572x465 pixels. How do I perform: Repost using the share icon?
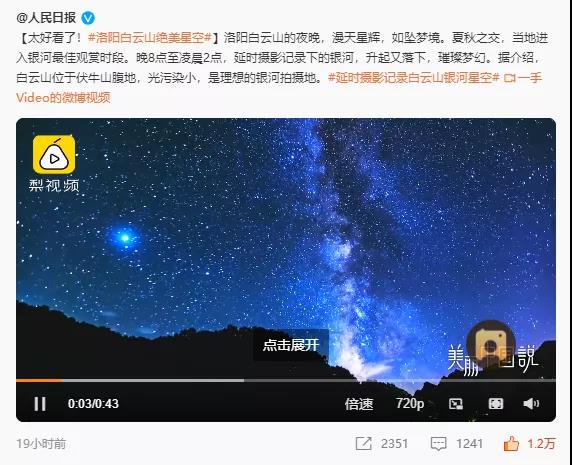click(382, 444)
